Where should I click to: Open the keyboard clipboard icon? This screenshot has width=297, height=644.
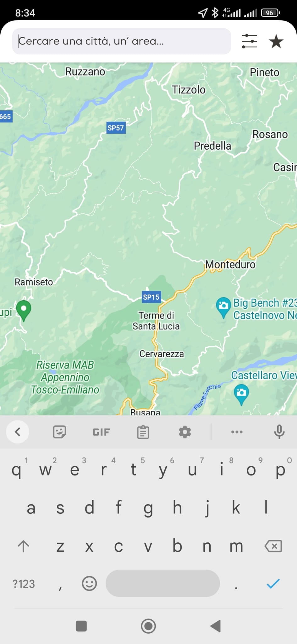tap(143, 432)
